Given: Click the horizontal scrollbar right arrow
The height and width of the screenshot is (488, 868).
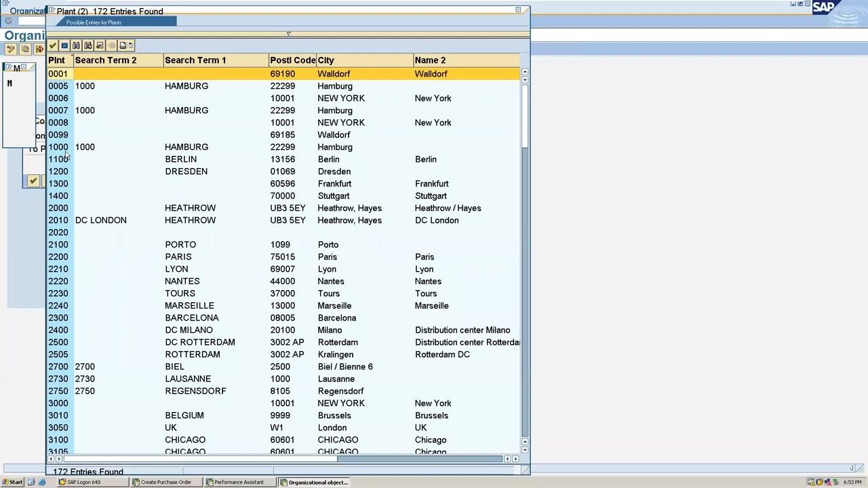Looking at the screenshot, I should click(516, 459).
